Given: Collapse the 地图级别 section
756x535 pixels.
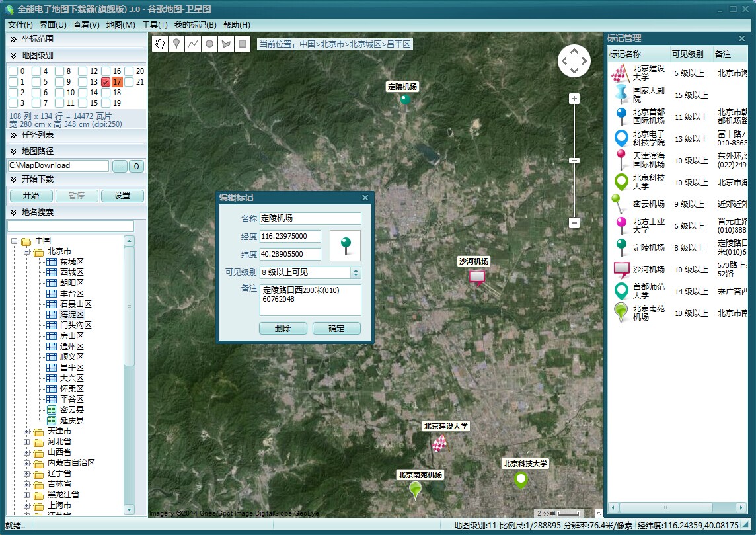Looking at the screenshot, I should (x=13, y=56).
